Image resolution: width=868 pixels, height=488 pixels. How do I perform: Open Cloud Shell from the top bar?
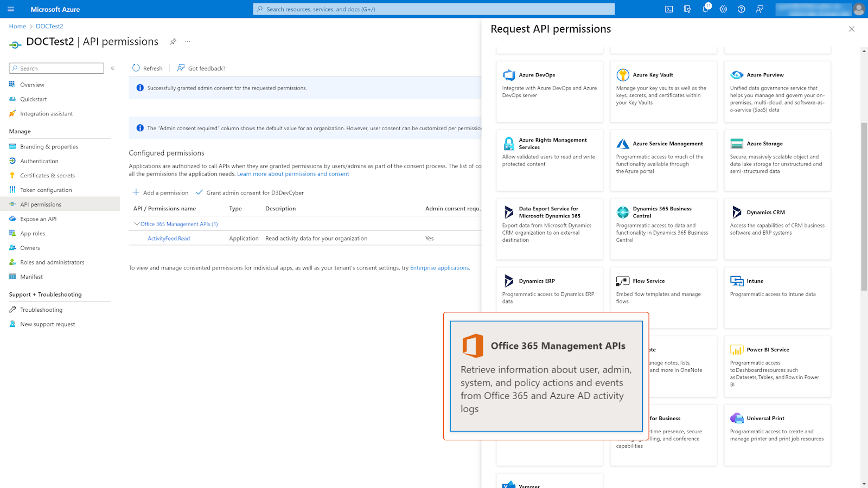coord(669,9)
